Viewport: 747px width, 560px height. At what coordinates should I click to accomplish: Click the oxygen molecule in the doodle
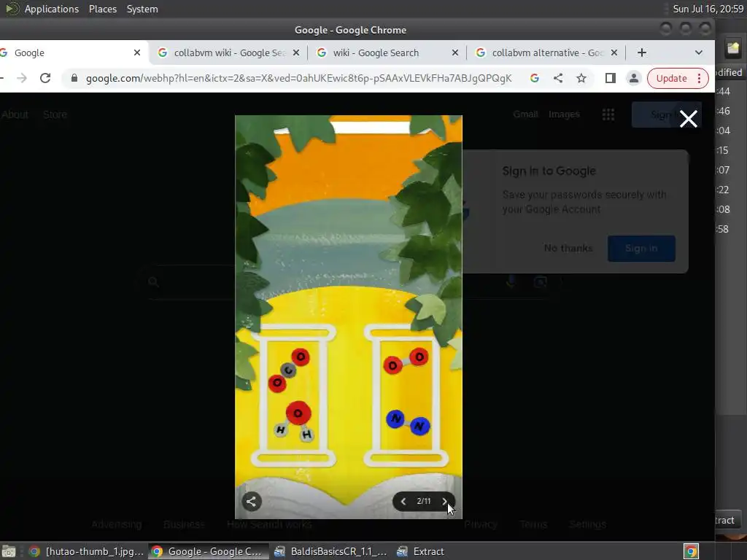click(x=406, y=360)
